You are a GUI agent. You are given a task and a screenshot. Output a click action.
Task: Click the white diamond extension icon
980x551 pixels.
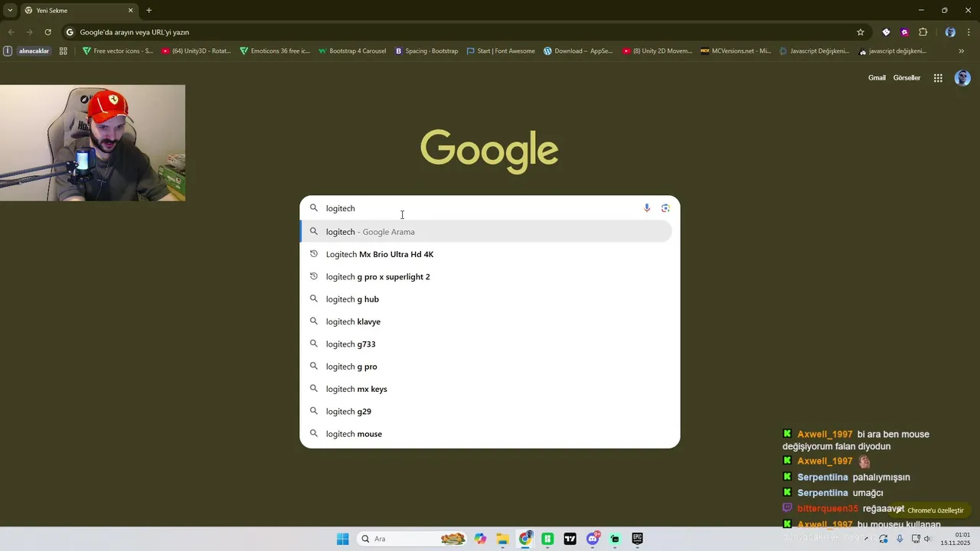coord(886,32)
